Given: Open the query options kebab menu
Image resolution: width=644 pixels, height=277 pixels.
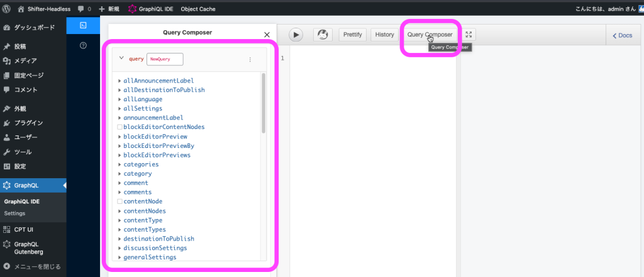Looking at the screenshot, I should [250, 60].
